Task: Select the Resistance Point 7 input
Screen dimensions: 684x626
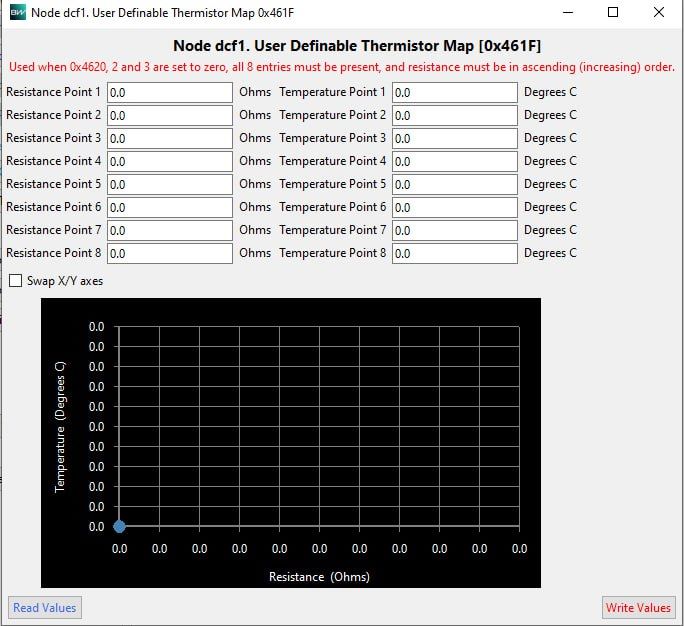Action: tap(170, 230)
